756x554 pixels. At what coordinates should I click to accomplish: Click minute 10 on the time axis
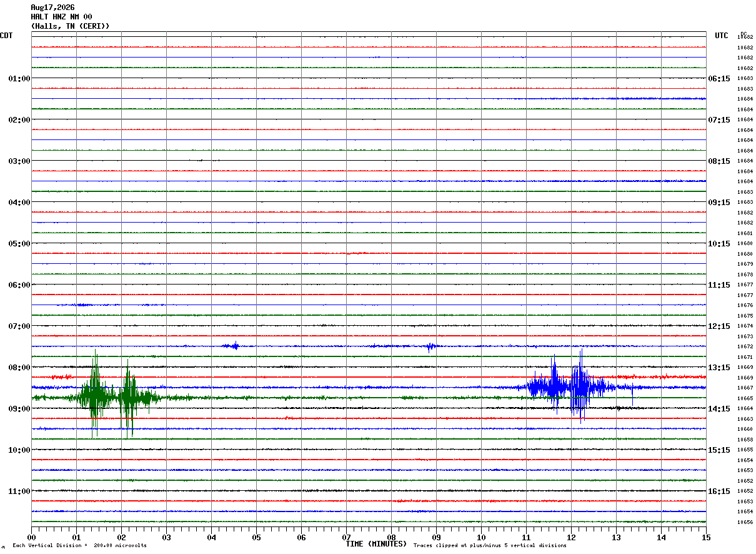click(x=481, y=537)
